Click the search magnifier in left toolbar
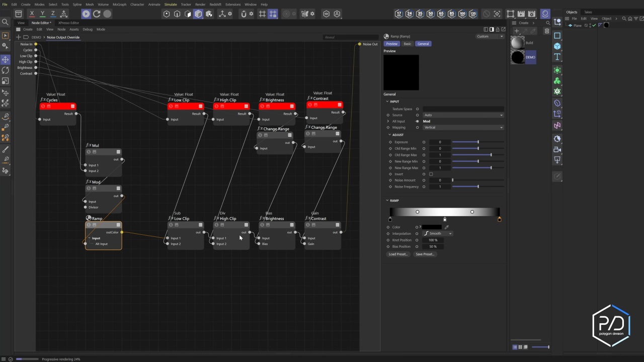 6,22
